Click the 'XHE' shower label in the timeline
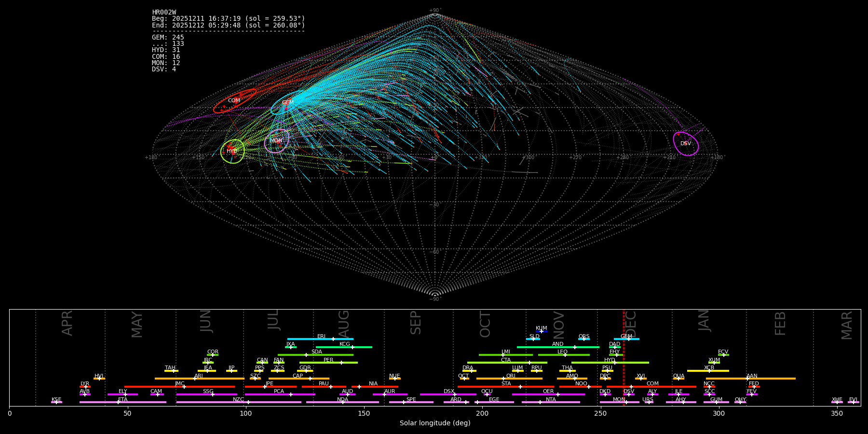The height and width of the screenshot is (434, 868). pyautogui.click(x=837, y=400)
